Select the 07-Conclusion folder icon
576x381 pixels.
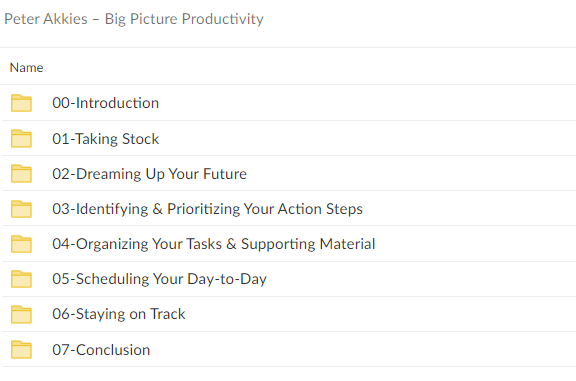coord(21,349)
